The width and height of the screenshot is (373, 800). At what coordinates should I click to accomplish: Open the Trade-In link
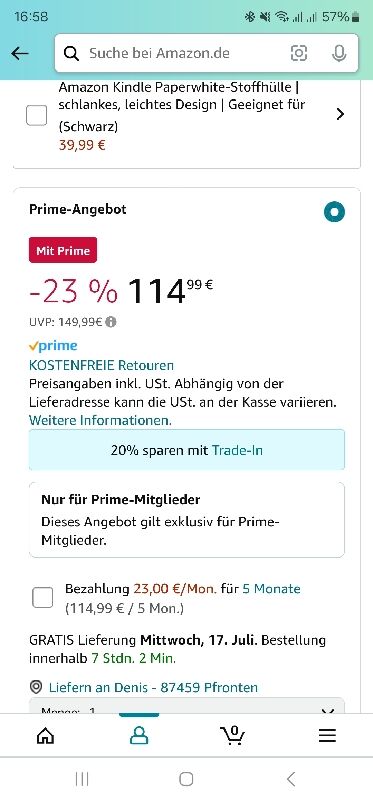pyautogui.click(x=237, y=451)
